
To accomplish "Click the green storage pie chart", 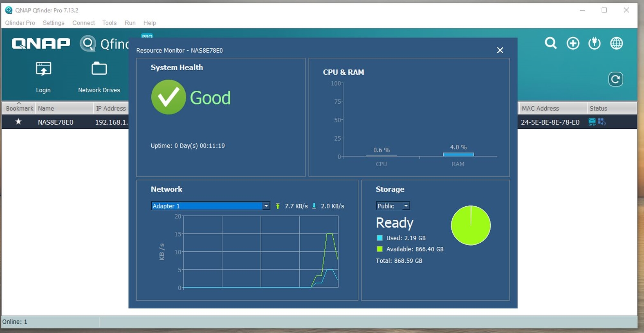I will point(471,226).
